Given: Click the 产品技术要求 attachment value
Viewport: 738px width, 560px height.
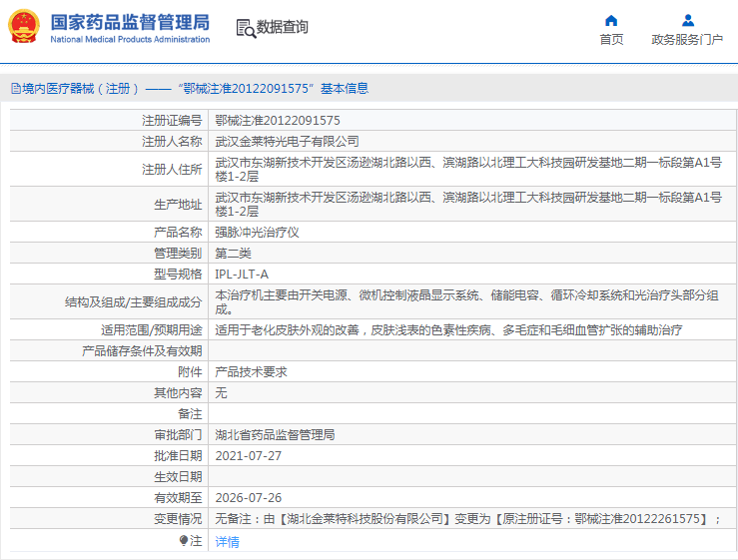Looking at the screenshot, I should click(251, 371).
